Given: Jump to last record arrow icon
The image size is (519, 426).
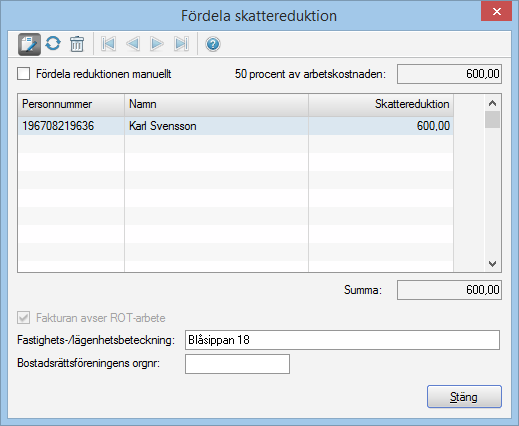Looking at the screenshot, I should coord(181,44).
